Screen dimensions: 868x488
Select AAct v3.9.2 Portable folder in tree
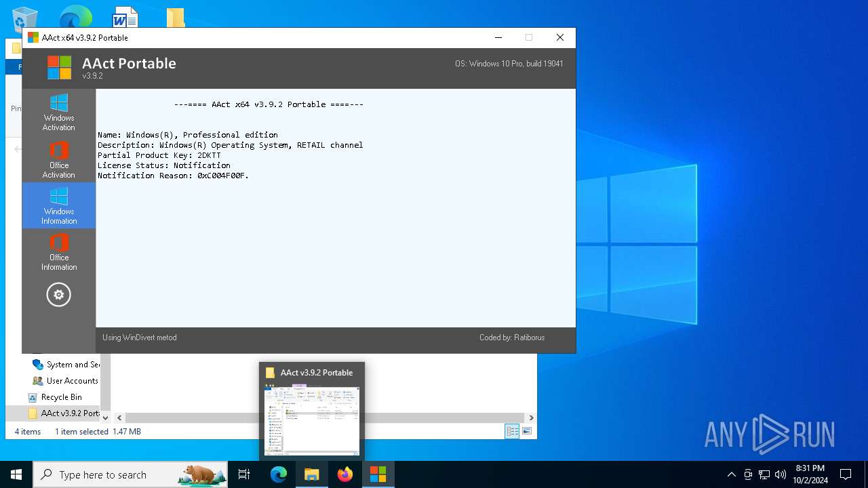coord(64,413)
